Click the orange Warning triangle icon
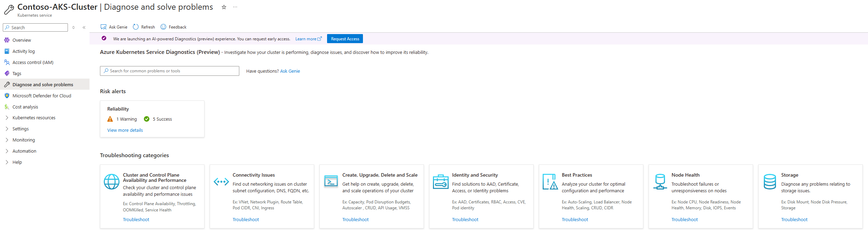 (110, 119)
